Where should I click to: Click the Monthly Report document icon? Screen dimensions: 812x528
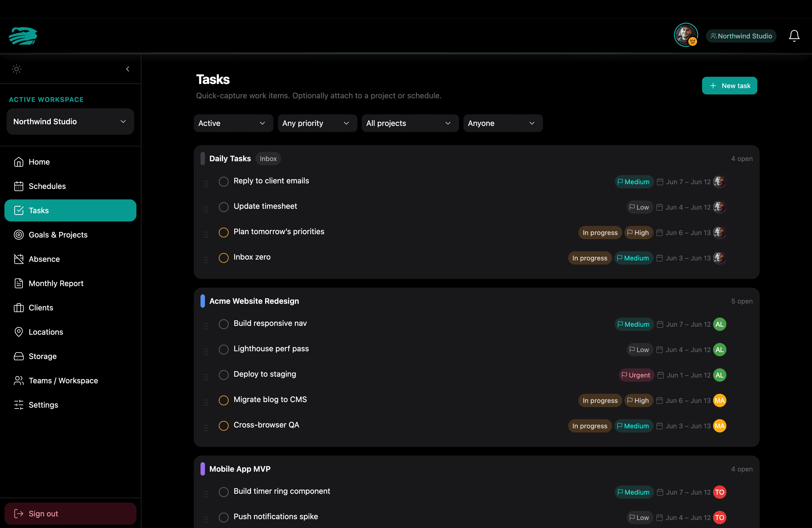19,283
